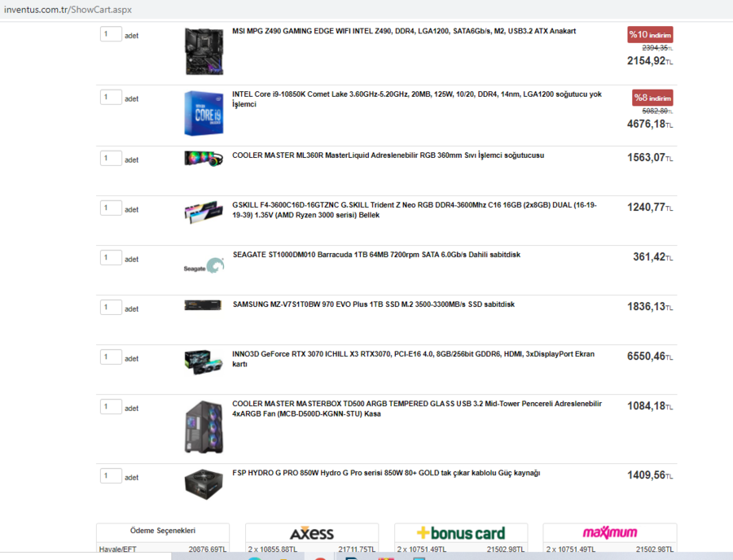Edit quantity field for FSP Hydro G PRO
The height and width of the screenshot is (560, 733).
click(111, 476)
